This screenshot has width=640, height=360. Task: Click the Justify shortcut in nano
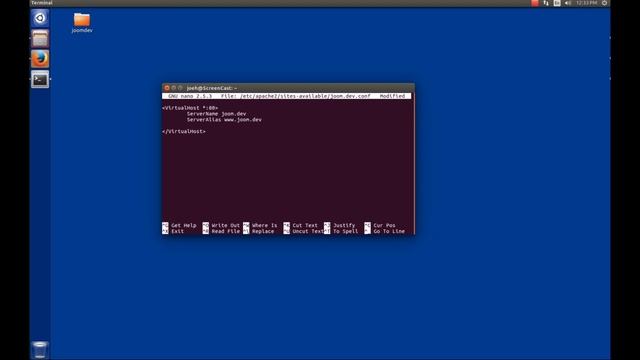[x=340, y=225]
